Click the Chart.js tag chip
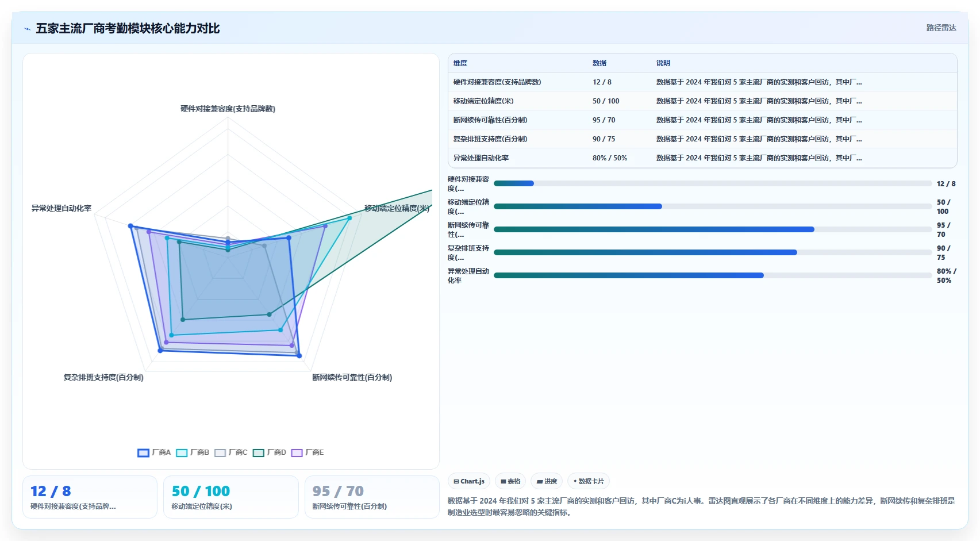 (469, 481)
